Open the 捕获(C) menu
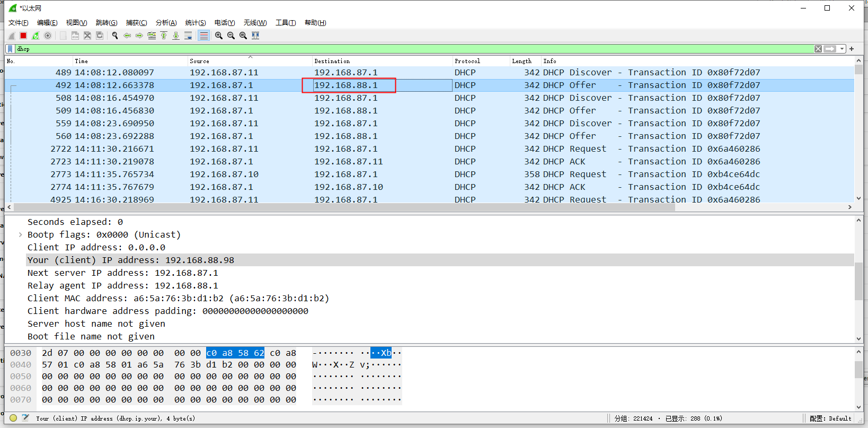868x428 pixels. tap(136, 23)
